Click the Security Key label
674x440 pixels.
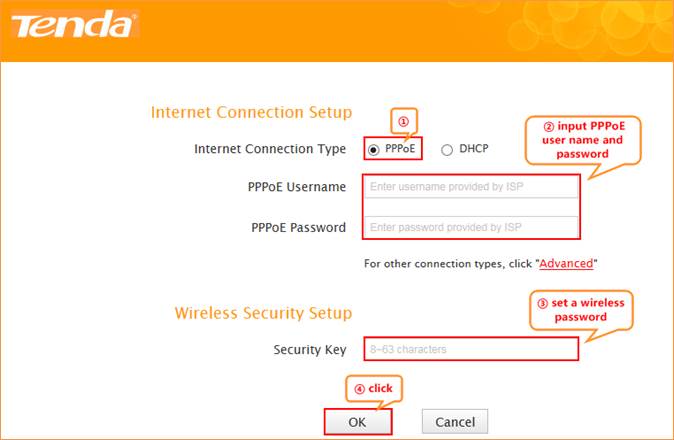coord(309,350)
